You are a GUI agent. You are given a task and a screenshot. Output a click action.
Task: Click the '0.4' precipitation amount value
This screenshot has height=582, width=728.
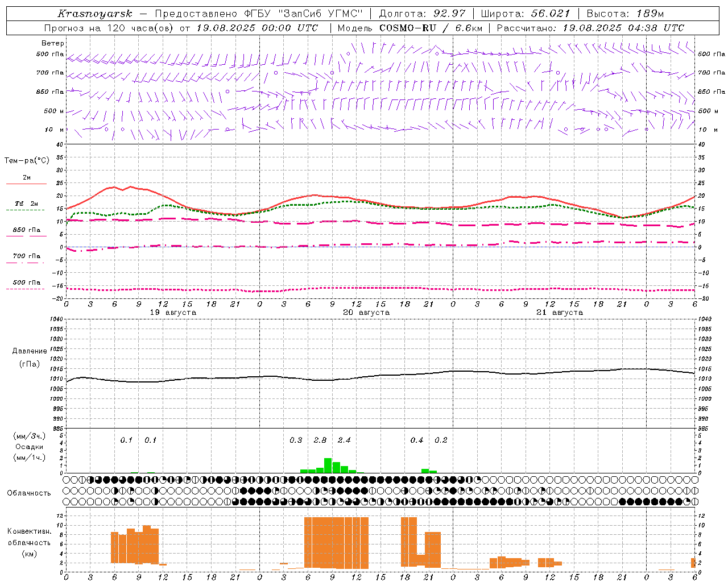click(417, 440)
